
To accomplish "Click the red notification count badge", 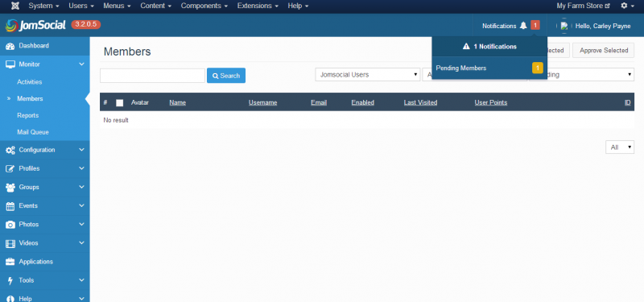I will 535,26.
